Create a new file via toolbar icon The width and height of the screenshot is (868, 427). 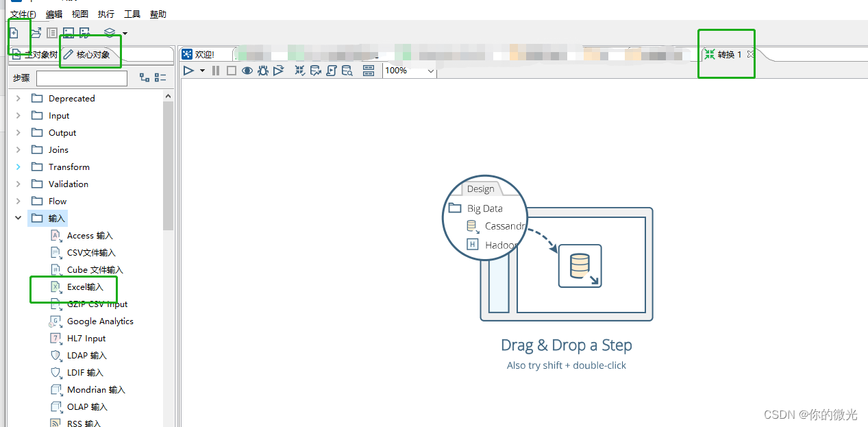(x=14, y=33)
